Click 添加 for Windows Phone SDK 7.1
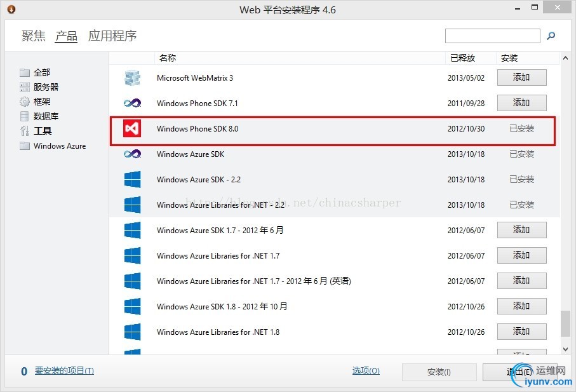The height and width of the screenshot is (392, 576). click(x=521, y=103)
